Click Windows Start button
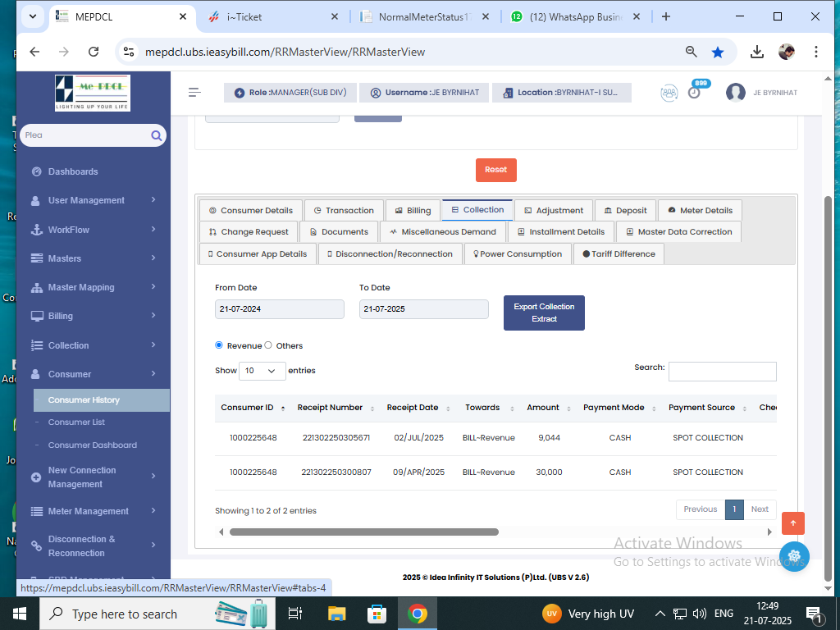This screenshot has height=630, width=840. (20, 614)
